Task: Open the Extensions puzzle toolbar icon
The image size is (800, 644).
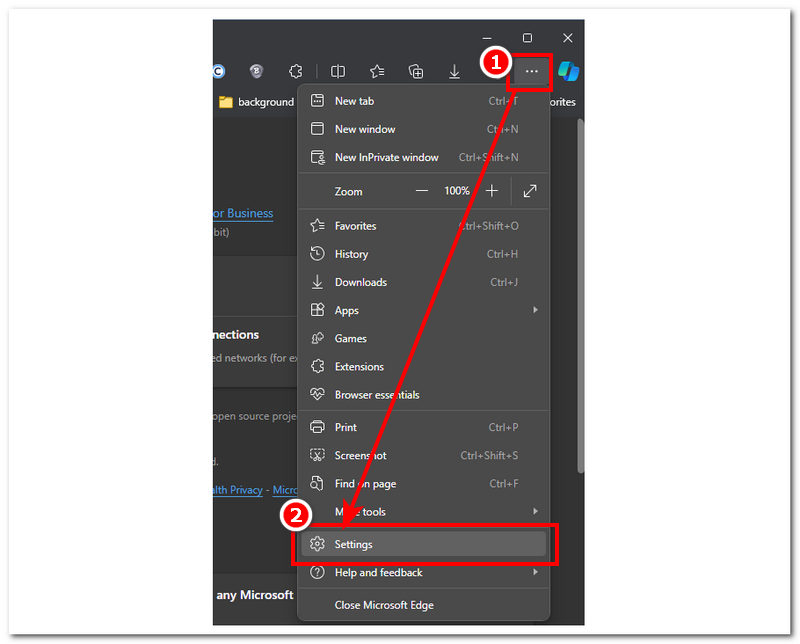Action: [x=295, y=71]
